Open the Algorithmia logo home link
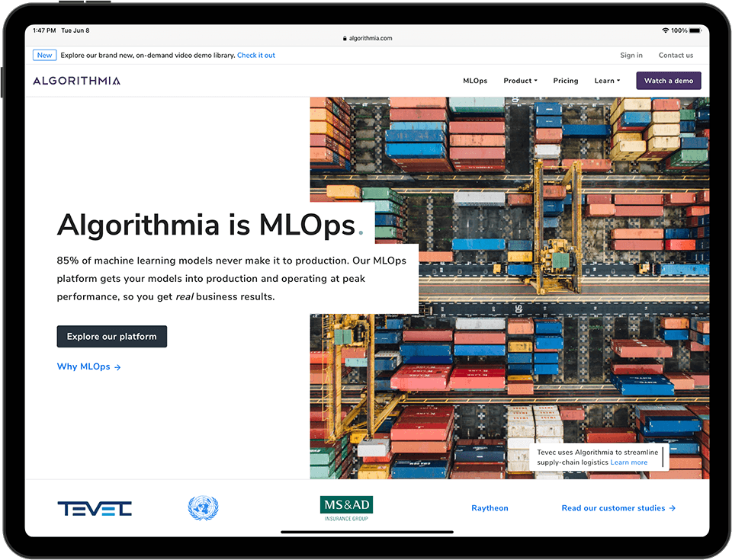Screen dimensions: 732x560 tap(76, 81)
